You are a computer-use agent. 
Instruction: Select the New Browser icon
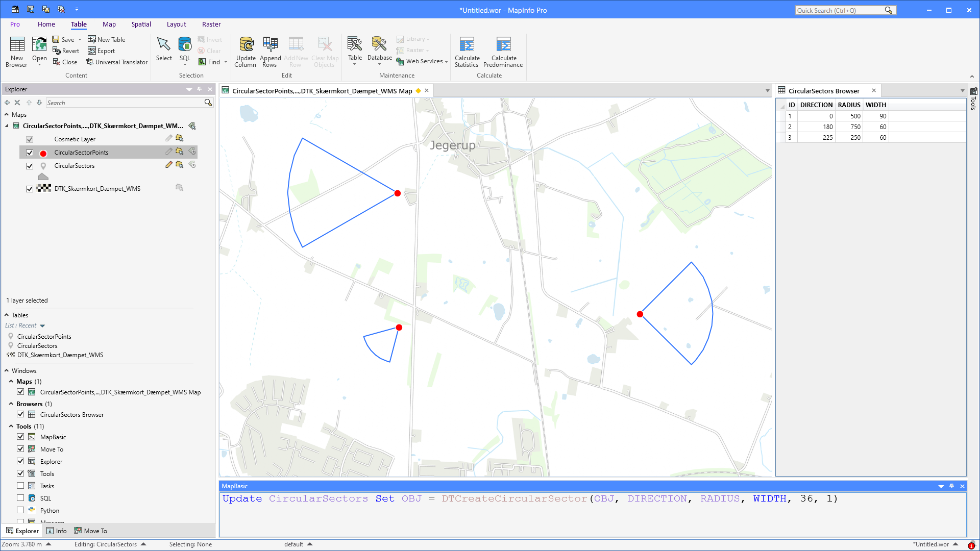pyautogui.click(x=16, y=51)
